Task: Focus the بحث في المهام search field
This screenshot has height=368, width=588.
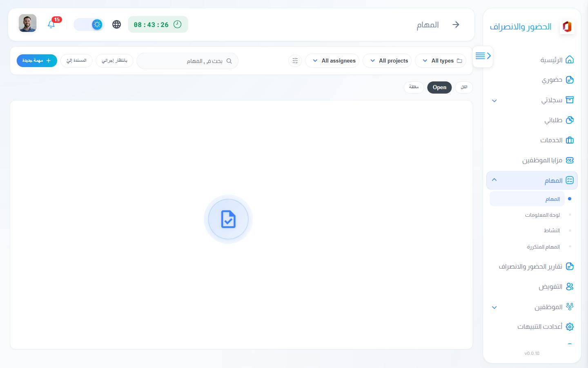Action: point(187,61)
